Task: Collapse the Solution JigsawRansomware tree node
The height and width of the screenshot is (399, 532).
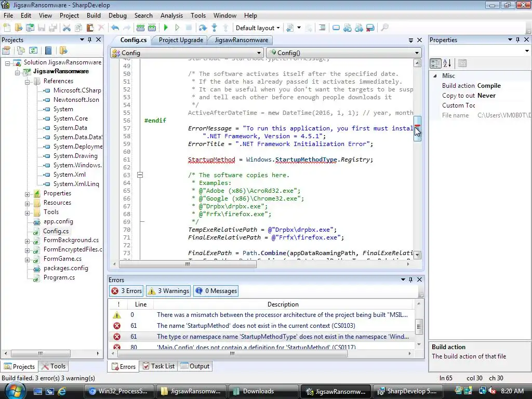Action: tap(7, 63)
